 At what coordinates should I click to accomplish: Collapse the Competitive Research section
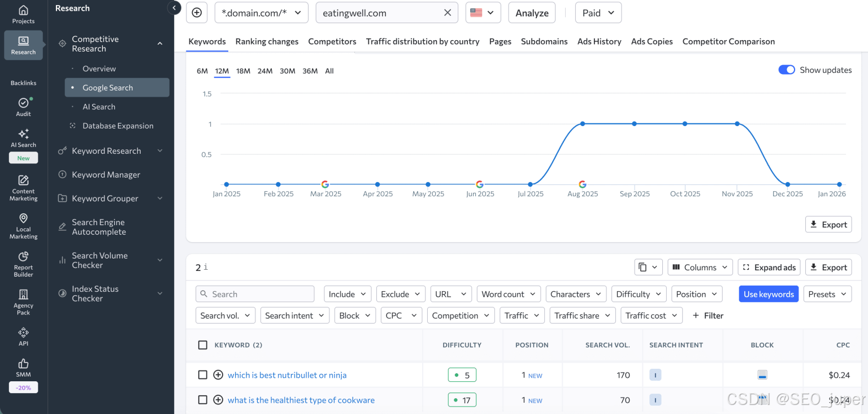point(160,44)
